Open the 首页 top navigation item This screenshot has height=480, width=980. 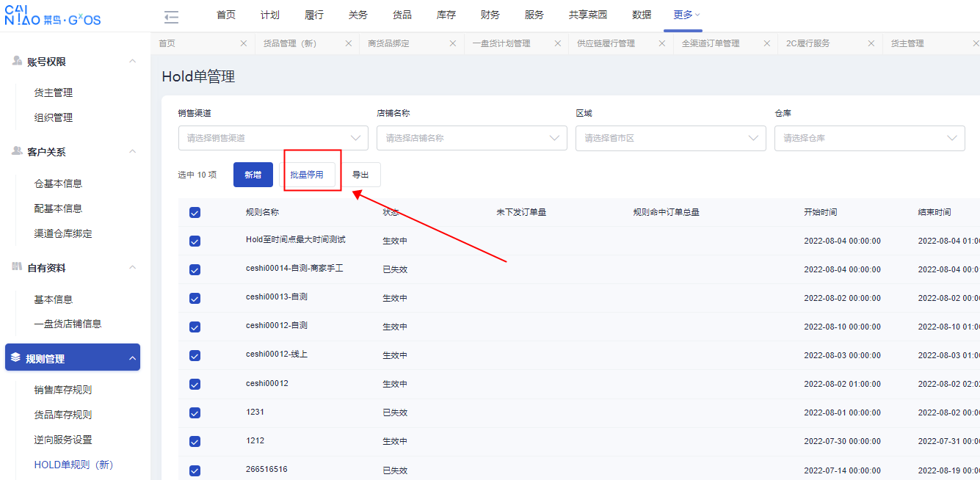(226, 15)
